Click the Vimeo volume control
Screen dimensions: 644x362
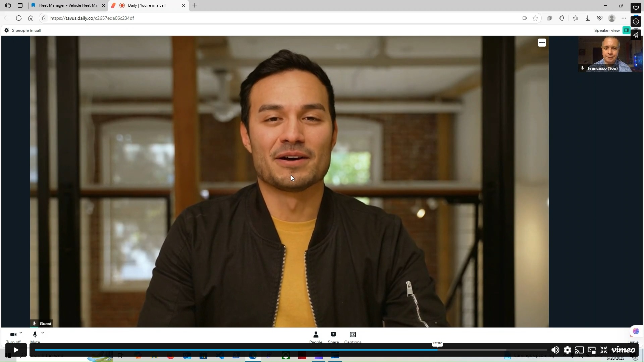(x=555, y=350)
